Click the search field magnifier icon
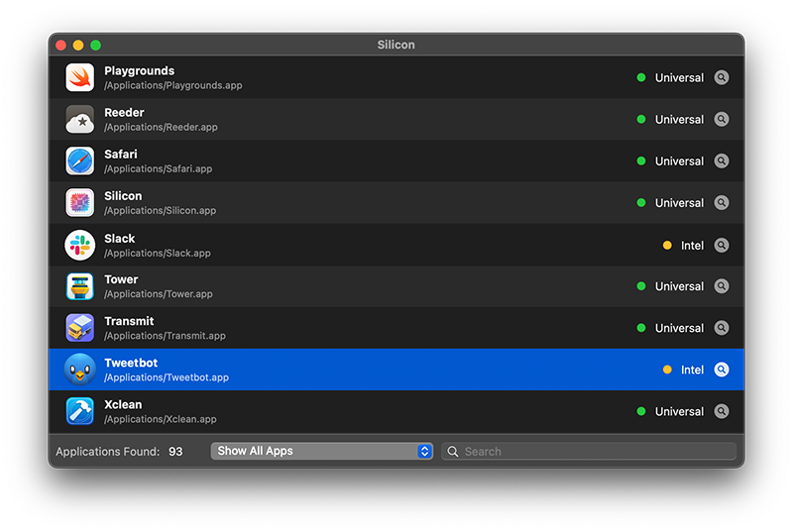 (453, 451)
